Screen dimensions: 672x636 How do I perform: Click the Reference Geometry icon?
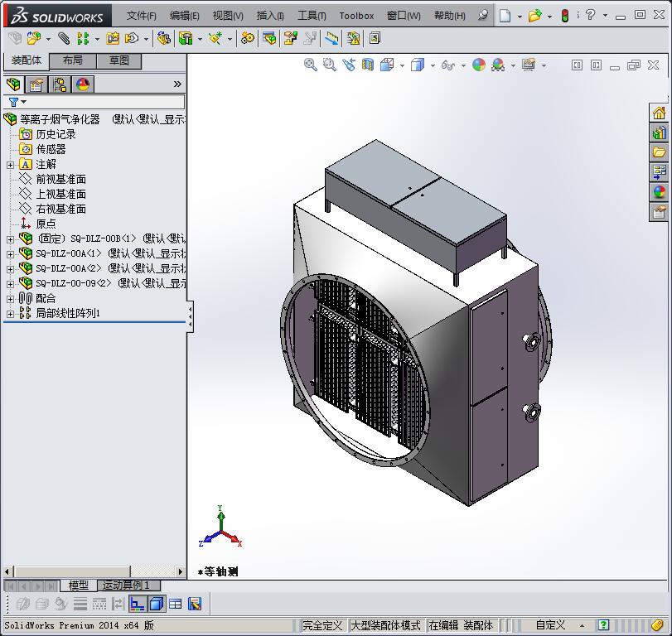215,39
